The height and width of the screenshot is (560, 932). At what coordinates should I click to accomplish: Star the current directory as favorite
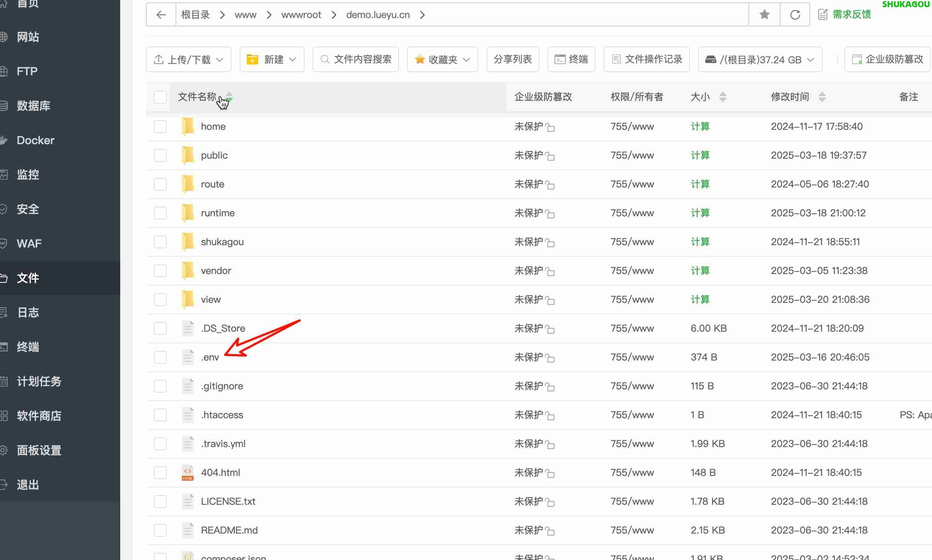[x=764, y=14]
